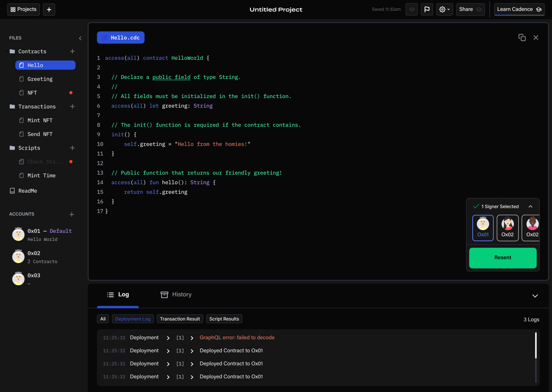Click the log panel scrollbar

(x=536, y=345)
